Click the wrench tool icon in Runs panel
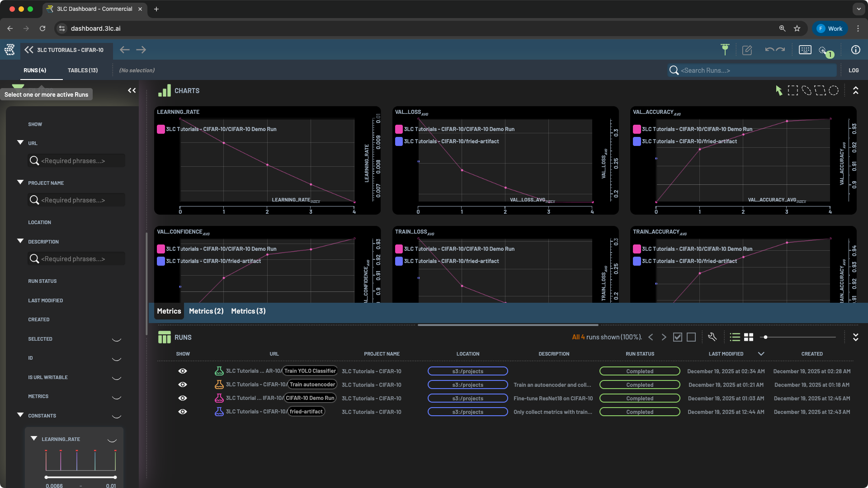 point(712,337)
